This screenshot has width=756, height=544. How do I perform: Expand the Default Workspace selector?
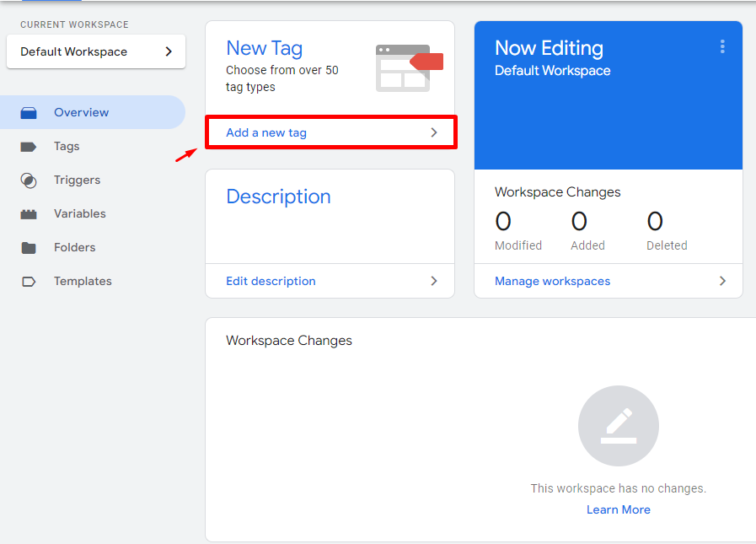[x=96, y=51]
